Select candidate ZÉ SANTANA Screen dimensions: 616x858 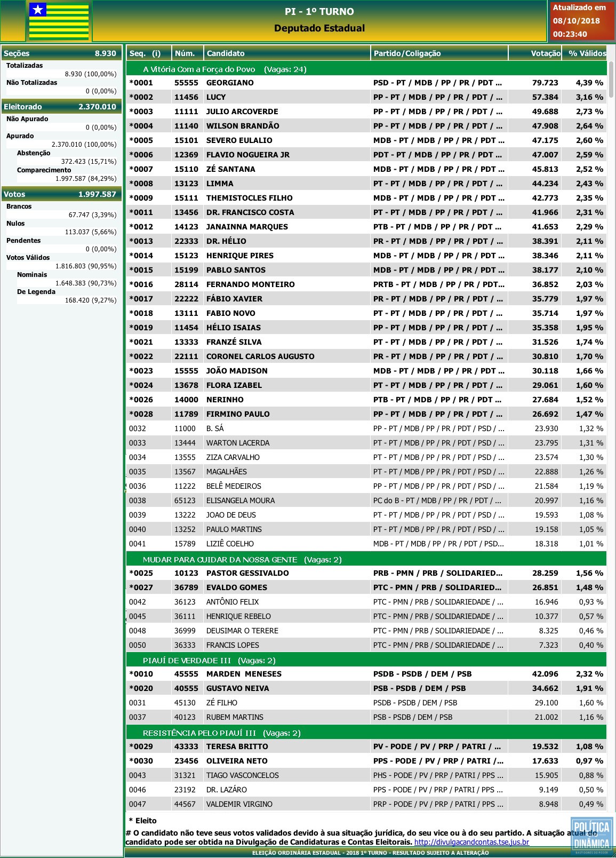tap(366, 169)
